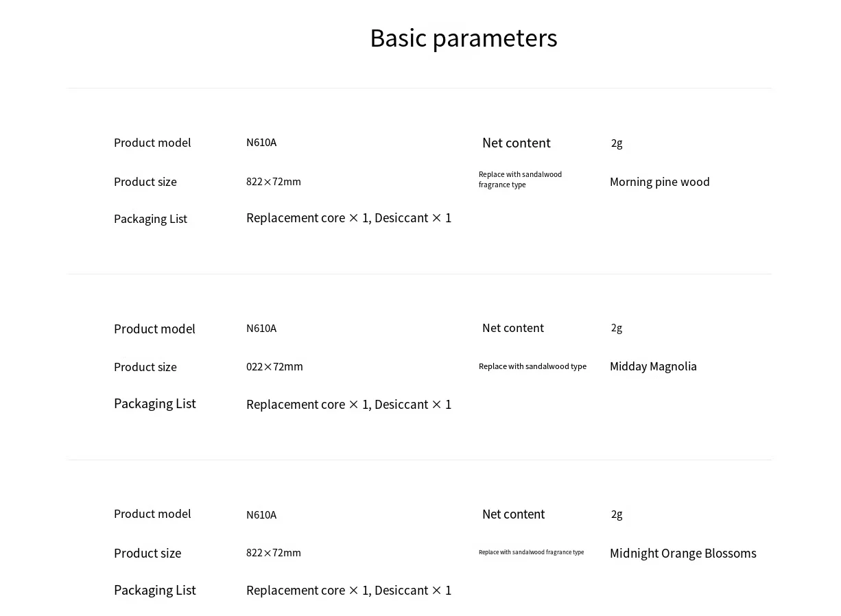
Task: Click the "Replace with sandalwood type" label
Action: coord(532,366)
